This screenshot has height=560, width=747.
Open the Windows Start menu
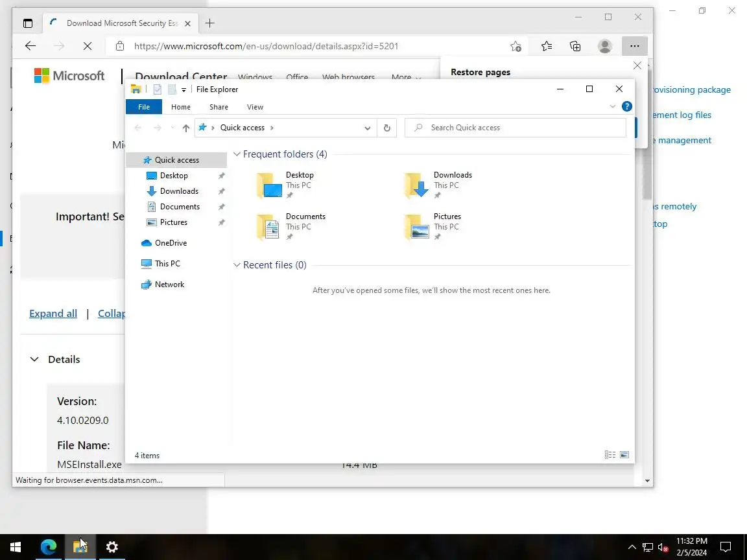point(16,546)
